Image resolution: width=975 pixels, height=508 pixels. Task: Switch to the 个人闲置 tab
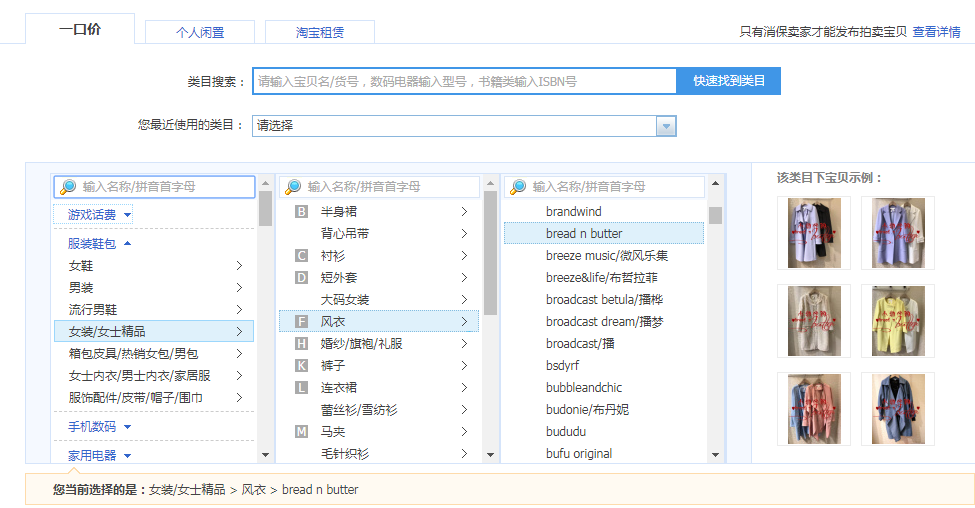click(x=200, y=32)
